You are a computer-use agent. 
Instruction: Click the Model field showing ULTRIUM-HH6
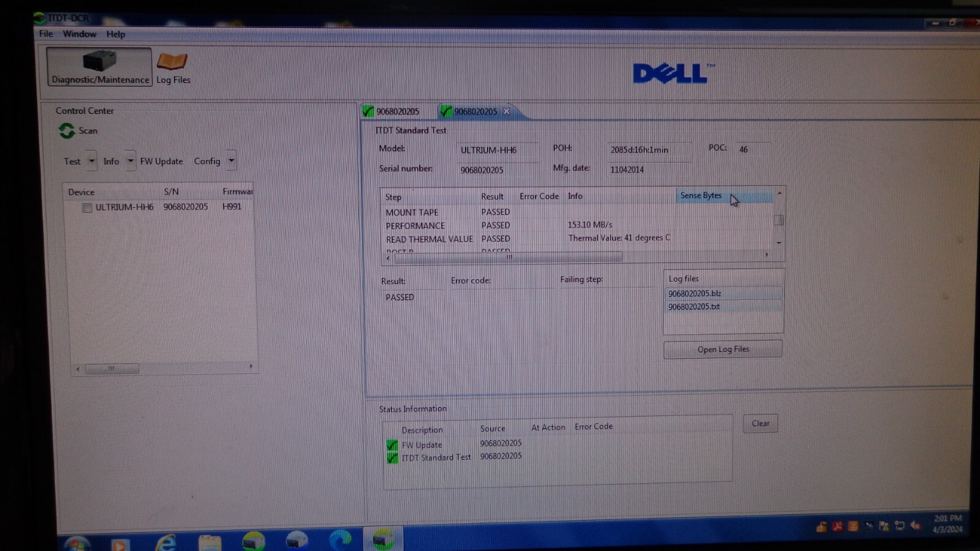[498, 150]
